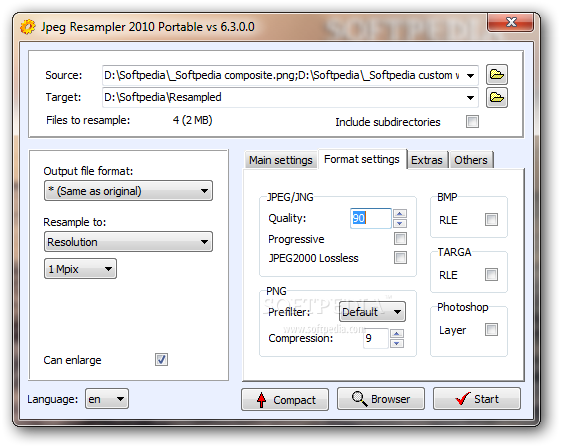Viewport: 561px width, 447px height.
Task: Enable Include subdirectories checkbox
Action: [472, 121]
